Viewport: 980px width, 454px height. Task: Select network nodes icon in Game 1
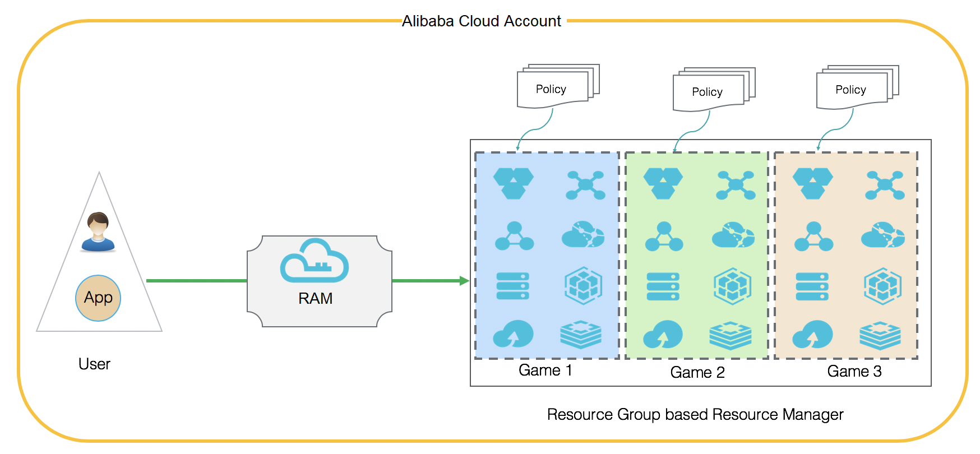click(585, 185)
